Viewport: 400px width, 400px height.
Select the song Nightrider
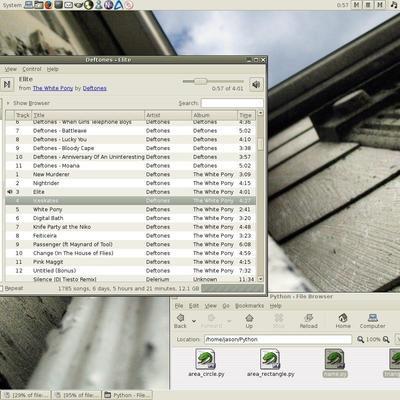coord(131,183)
